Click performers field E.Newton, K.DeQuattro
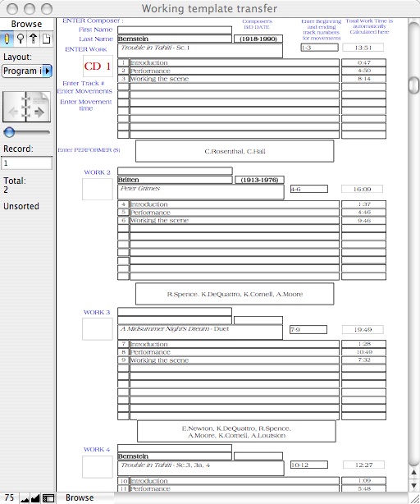This screenshot has height=504, width=420. 236,432
